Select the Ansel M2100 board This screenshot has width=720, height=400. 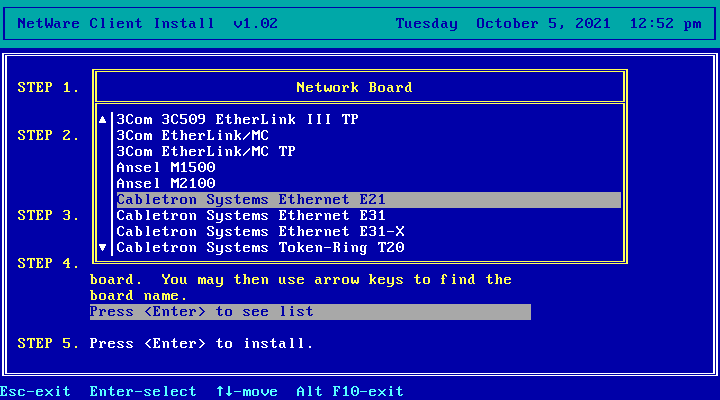[x=369, y=184]
